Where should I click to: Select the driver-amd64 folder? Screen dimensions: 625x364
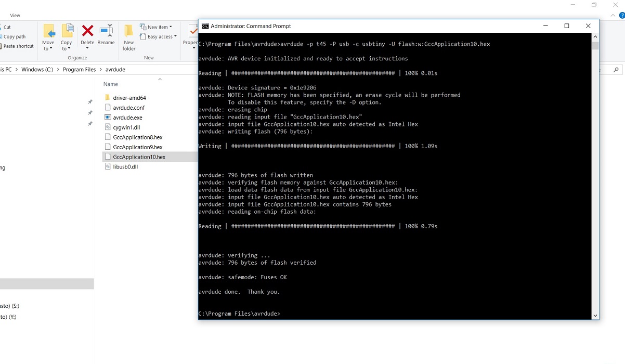129,98
